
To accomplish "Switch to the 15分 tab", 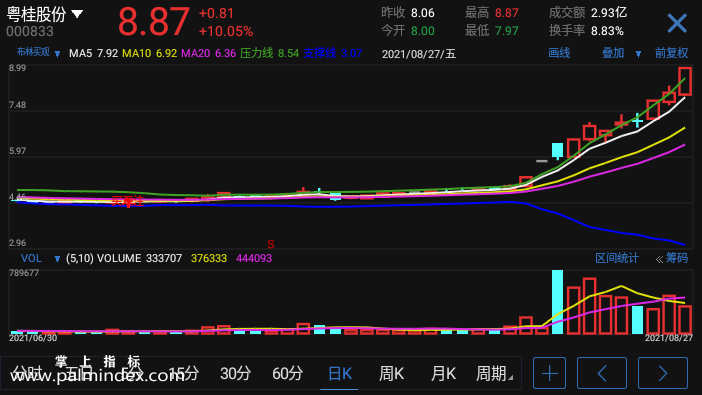I will point(183,373).
